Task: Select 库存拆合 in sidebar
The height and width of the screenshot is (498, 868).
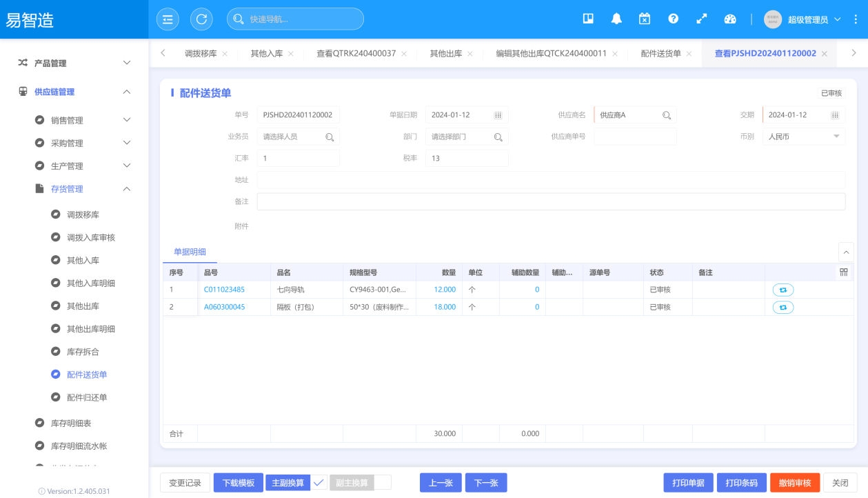Action: coord(83,352)
